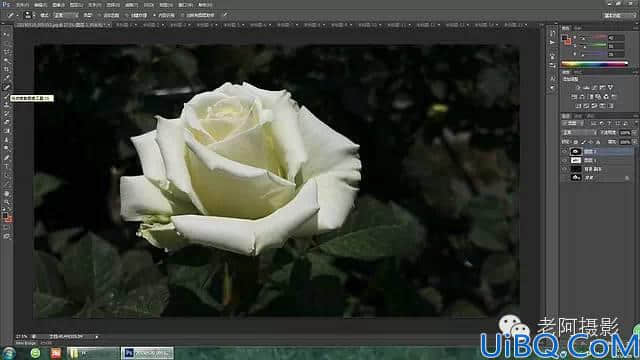Toggle visibility of 背景 副本 layer
Viewport: 640px width, 360px height.
(x=564, y=169)
